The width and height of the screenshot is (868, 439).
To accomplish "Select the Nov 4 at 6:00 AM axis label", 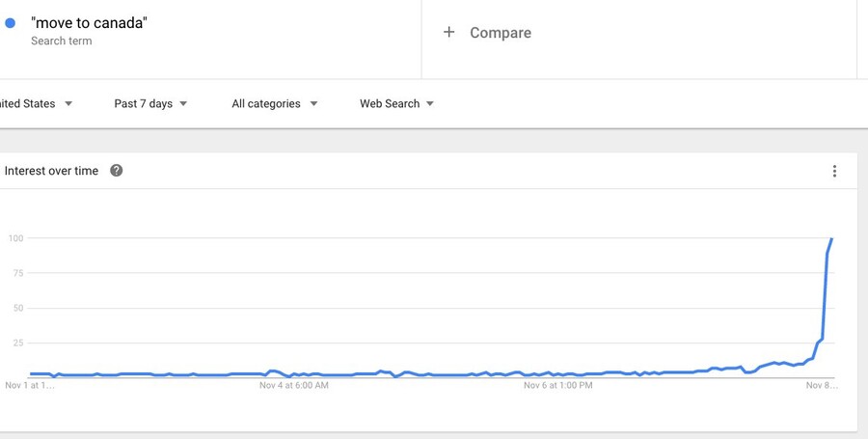I will point(294,386).
